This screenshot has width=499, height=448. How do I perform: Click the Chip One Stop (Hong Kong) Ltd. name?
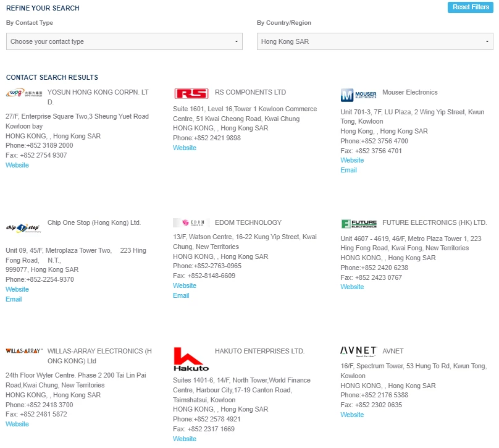click(x=94, y=223)
